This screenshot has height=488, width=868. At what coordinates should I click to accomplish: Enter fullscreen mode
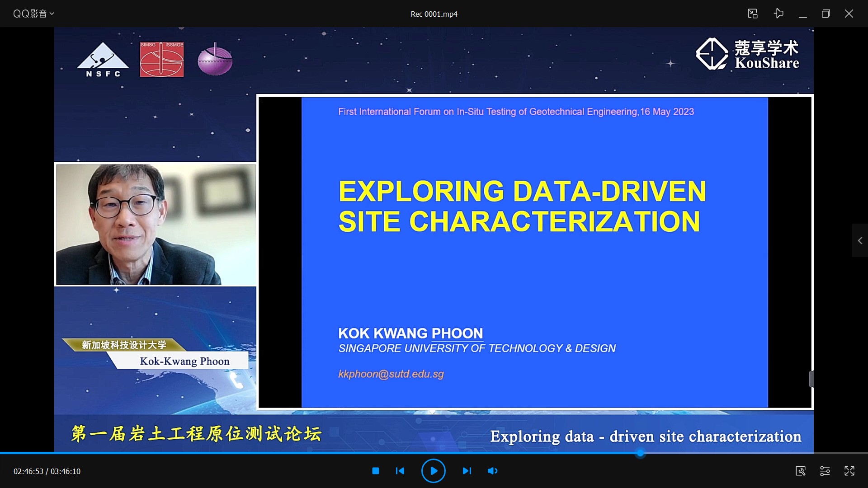pos(849,471)
